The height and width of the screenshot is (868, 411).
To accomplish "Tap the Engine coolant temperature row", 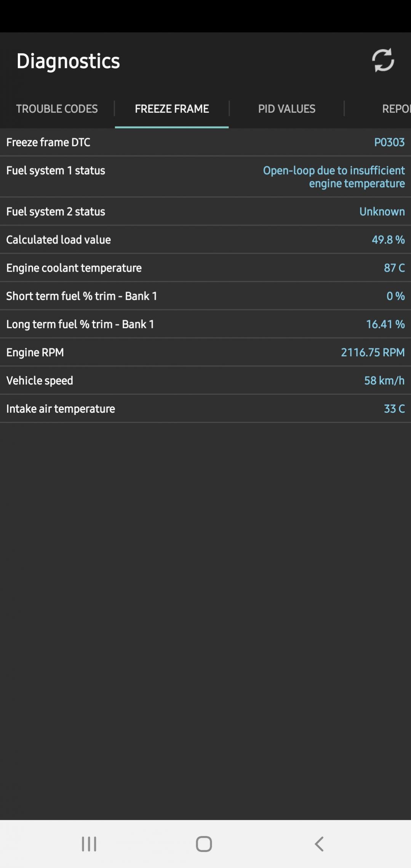I will pos(205,268).
